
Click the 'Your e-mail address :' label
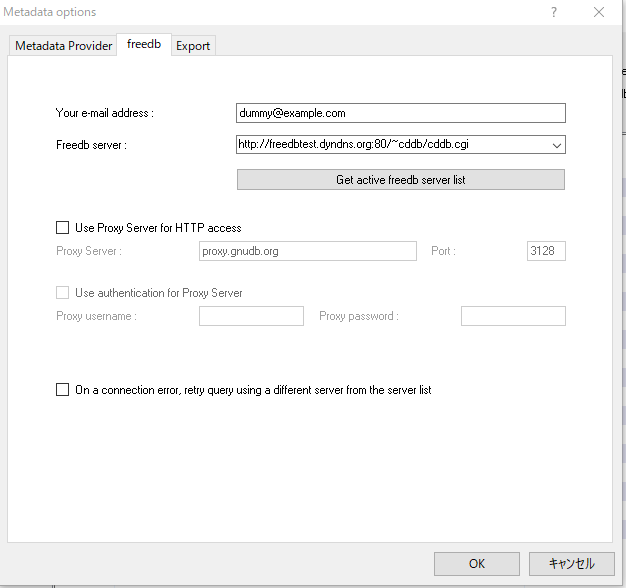pos(105,113)
